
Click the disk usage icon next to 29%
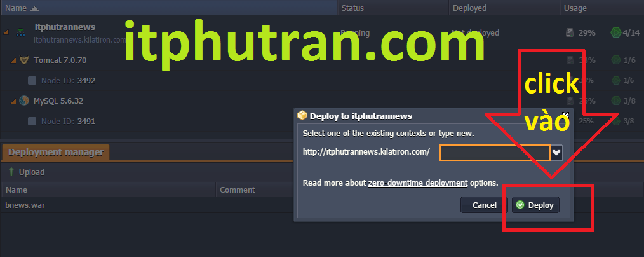click(x=569, y=32)
